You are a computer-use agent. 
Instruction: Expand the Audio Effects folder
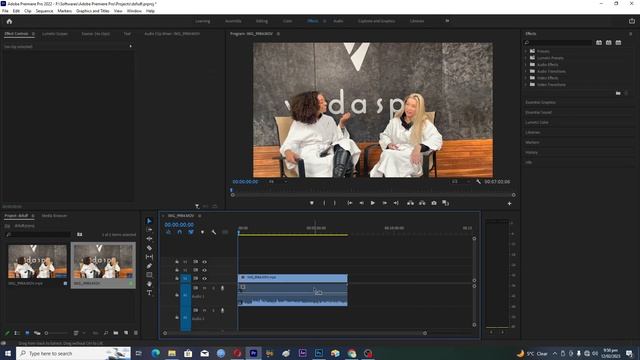pos(526,64)
